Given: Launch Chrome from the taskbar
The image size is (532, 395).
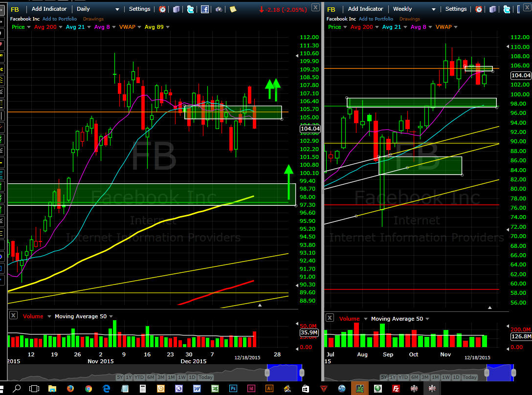Looking at the screenshot, I should 89,389.
